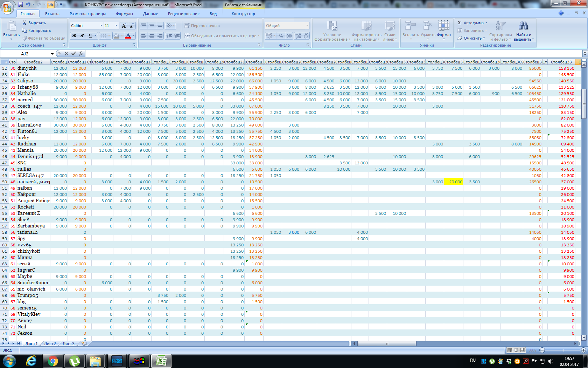The height and width of the screenshot is (368, 588).
Task: Expand the Name Box dropdown showing AJ2
Action: pyautogui.click(x=52, y=54)
